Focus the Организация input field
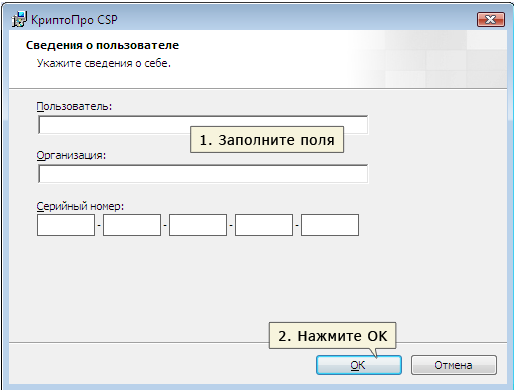 coord(203,174)
